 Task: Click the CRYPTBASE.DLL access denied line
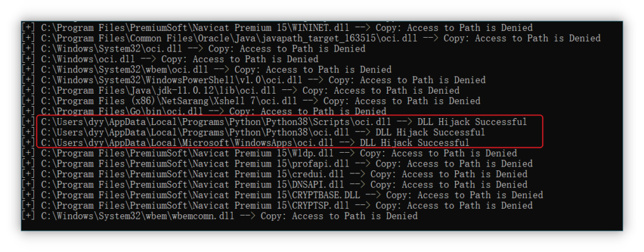284,195
